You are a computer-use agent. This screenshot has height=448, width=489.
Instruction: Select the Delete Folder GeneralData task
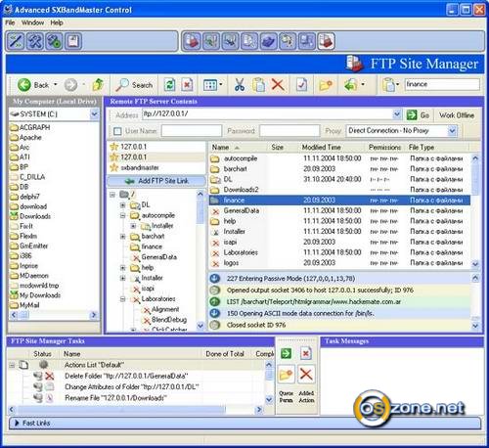(x=126, y=376)
